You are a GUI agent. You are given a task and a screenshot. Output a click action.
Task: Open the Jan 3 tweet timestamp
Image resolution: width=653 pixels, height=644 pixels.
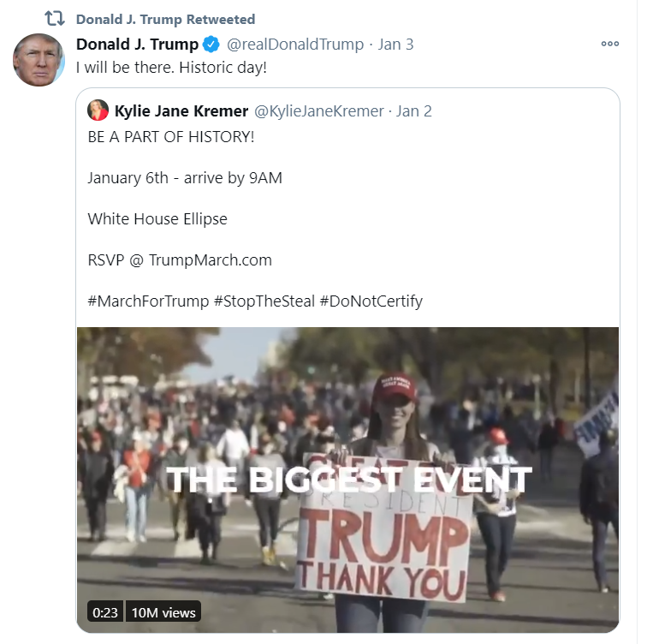tap(395, 45)
